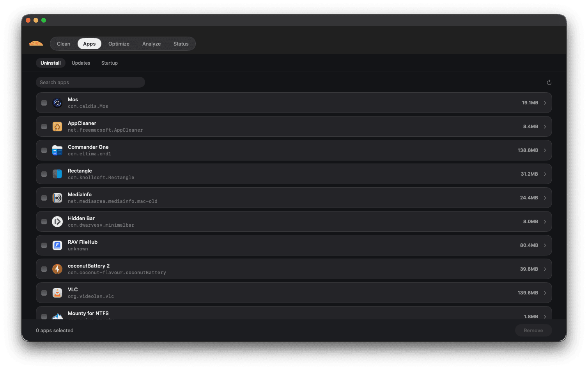This screenshot has width=588, height=370.
Task: Open Commander One details chevron
Action: [545, 150]
